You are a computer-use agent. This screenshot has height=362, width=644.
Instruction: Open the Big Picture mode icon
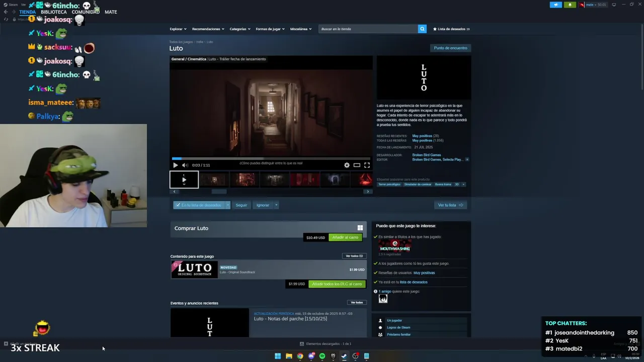tap(613, 5)
